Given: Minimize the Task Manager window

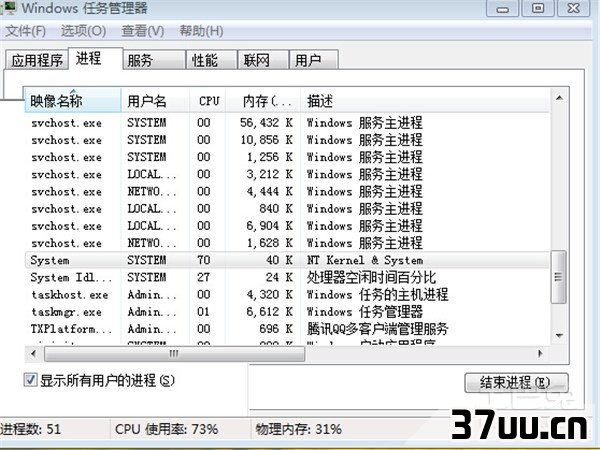Looking at the screenshot, I should pyautogui.click(x=502, y=8).
